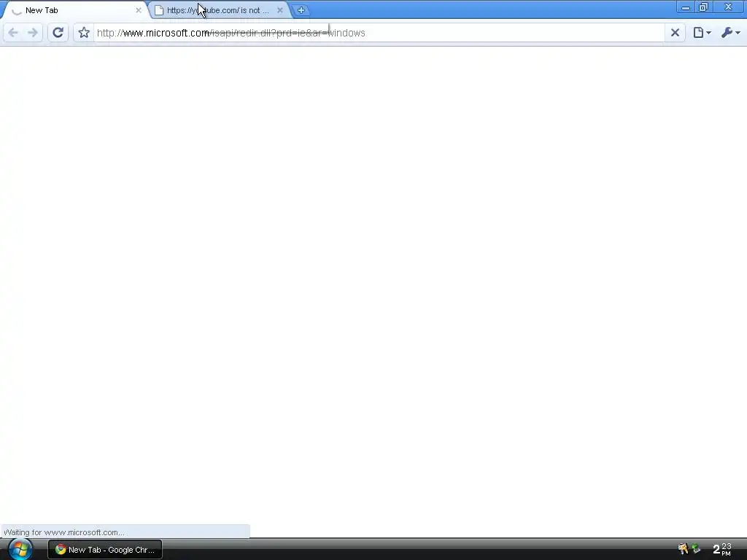This screenshot has height=560, width=747.
Task: Close the Chrome window
Action: click(x=729, y=7)
